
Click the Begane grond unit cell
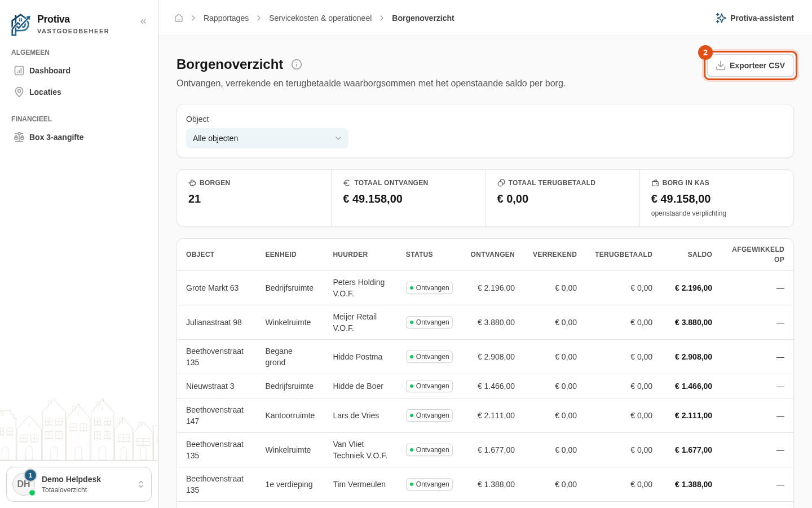pos(279,357)
